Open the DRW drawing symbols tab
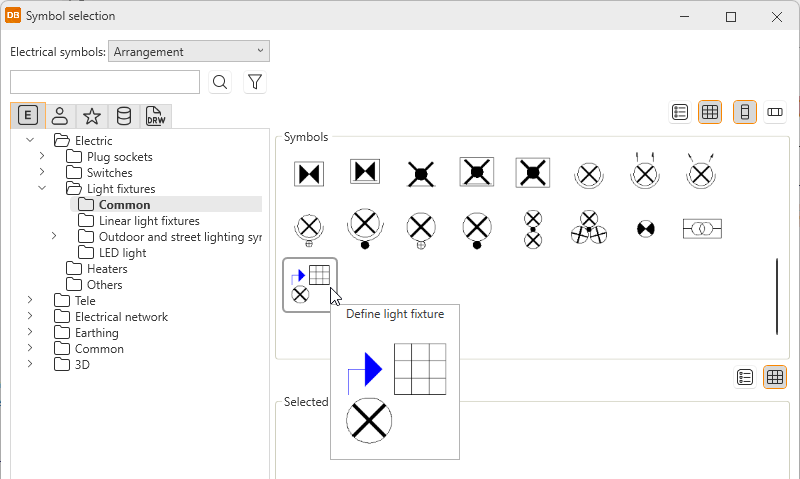The image size is (800, 479). coord(156,116)
